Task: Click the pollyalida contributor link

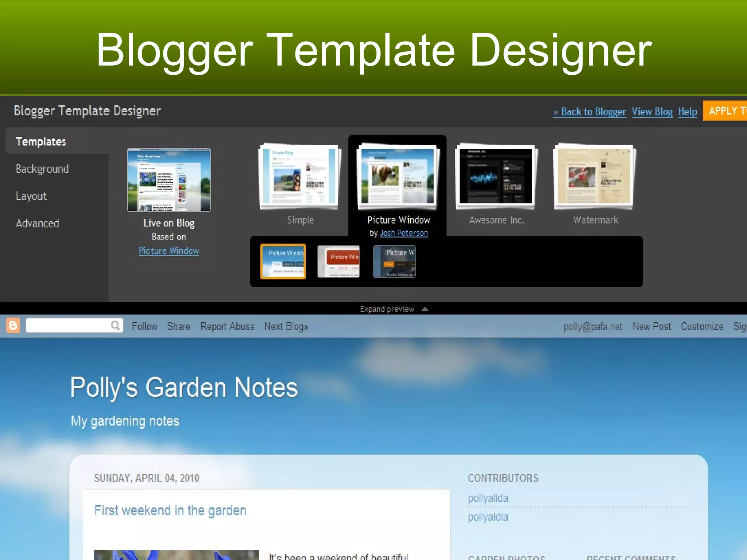Action: [x=488, y=498]
